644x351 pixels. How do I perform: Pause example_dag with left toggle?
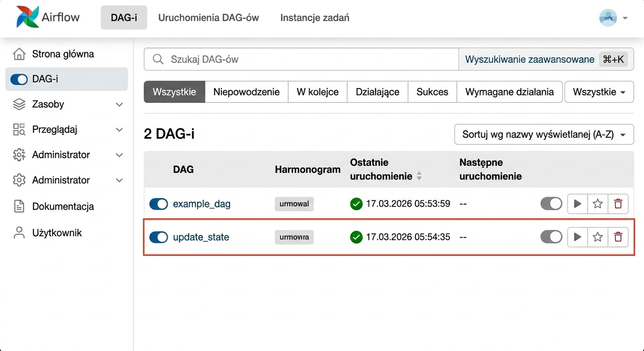(159, 204)
